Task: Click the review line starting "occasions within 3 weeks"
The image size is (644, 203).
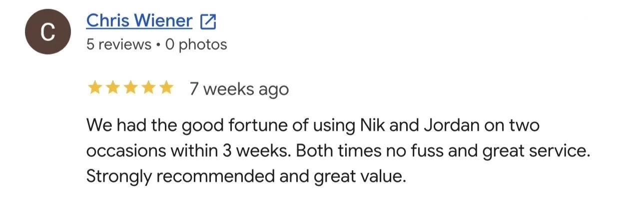Action: tap(338, 151)
